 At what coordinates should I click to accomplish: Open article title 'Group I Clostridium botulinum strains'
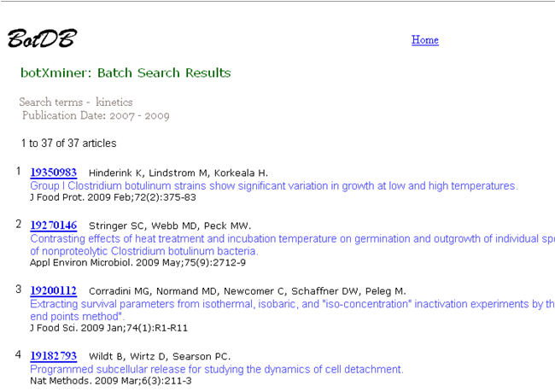274,186
